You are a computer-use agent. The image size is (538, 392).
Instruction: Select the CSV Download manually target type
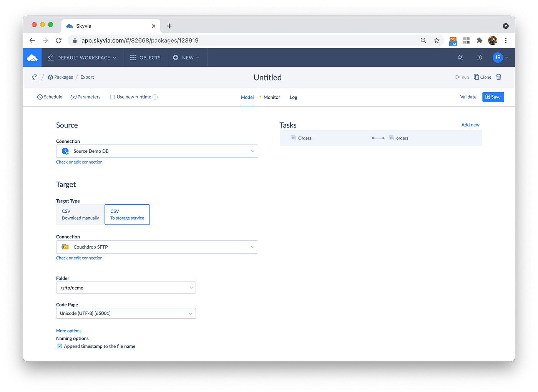click(80, 214)
